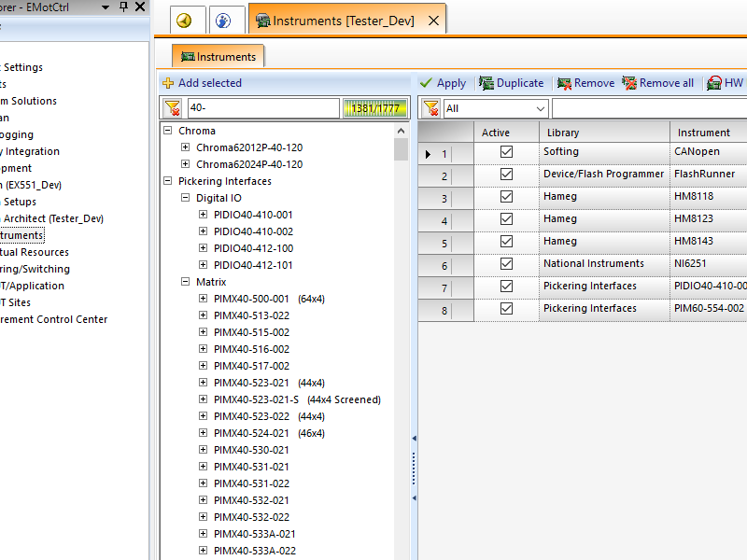Close the Instruments [Tester_Dev] tab
Viewport: 747px width, 560px height.
click(x=433, y=21)
